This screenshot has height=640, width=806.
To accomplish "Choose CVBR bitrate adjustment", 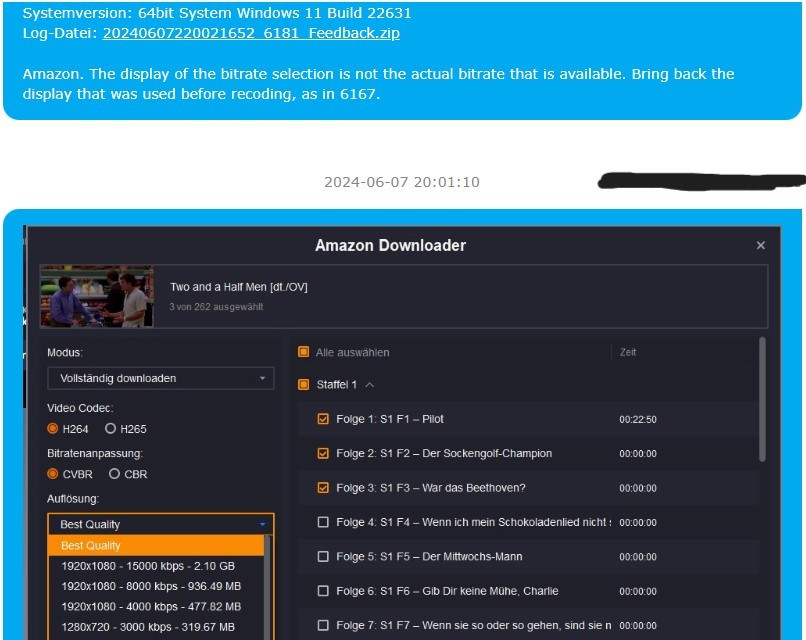I will click(x=52, y=474).
